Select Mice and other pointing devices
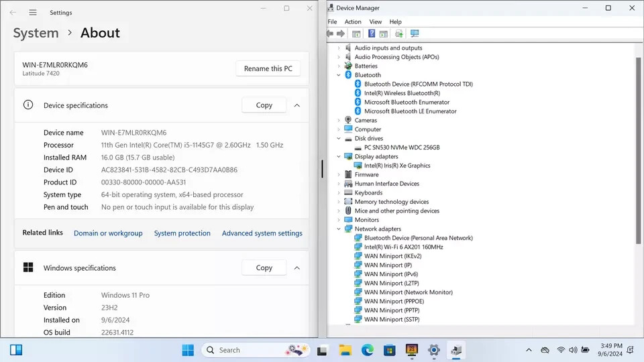 coord(396,211)
